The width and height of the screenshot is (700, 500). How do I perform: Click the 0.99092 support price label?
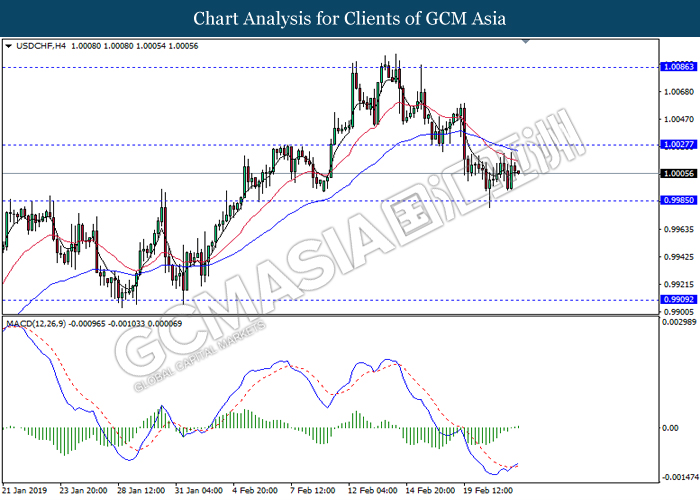[678, 300]
